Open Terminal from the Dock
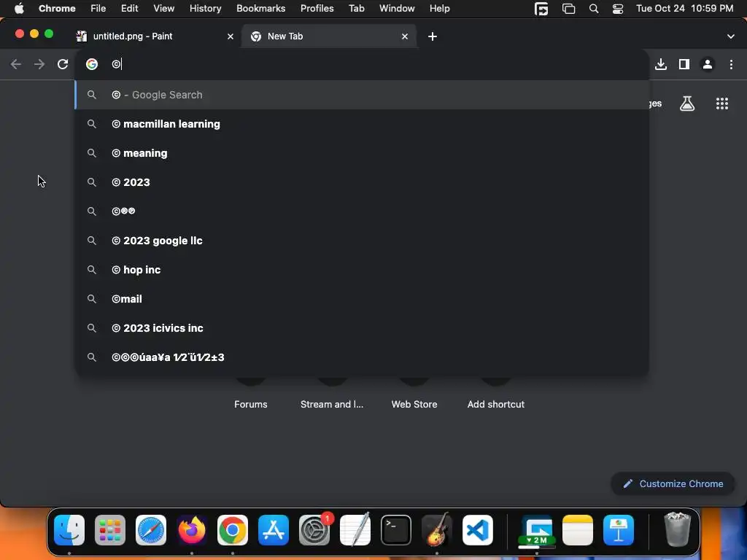 (396, 530)
